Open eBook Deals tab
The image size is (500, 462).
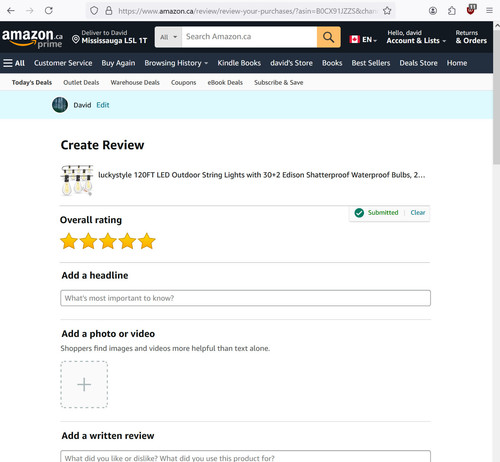coord(225,82)
